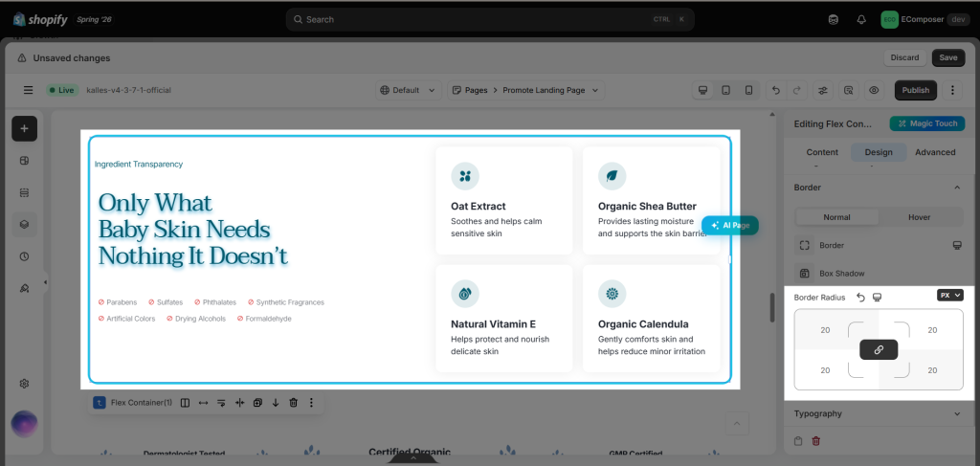
Task: Switch to the Content tab
Action: 822,152
